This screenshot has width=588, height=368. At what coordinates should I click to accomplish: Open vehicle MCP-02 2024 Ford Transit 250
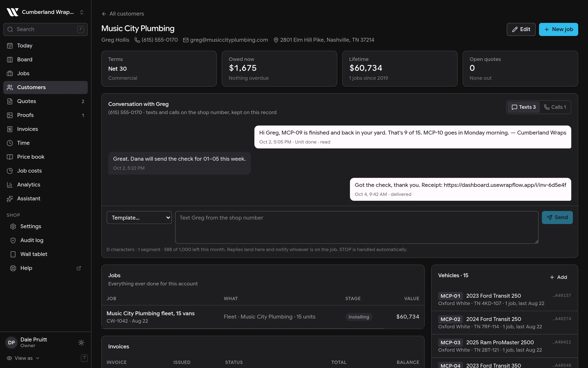click(504, 323)
